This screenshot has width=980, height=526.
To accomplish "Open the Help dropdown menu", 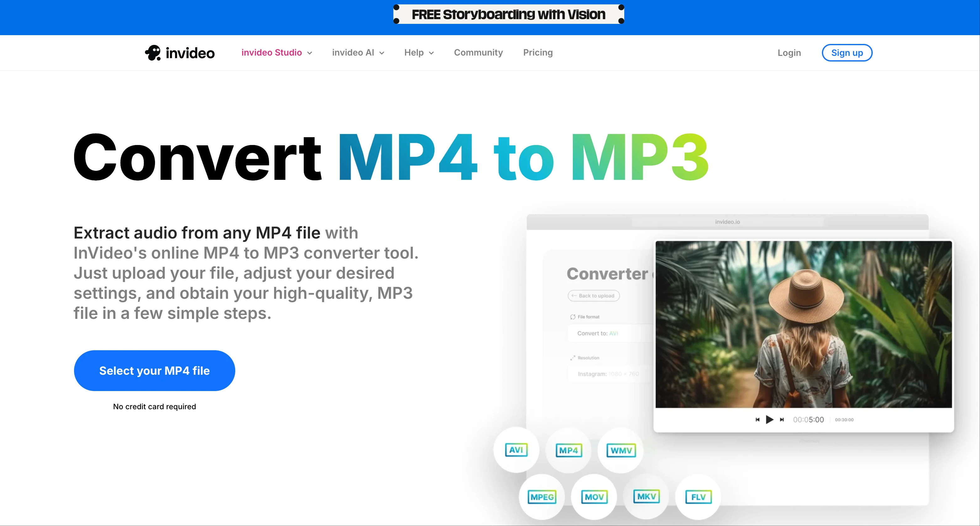I will 418,52.
